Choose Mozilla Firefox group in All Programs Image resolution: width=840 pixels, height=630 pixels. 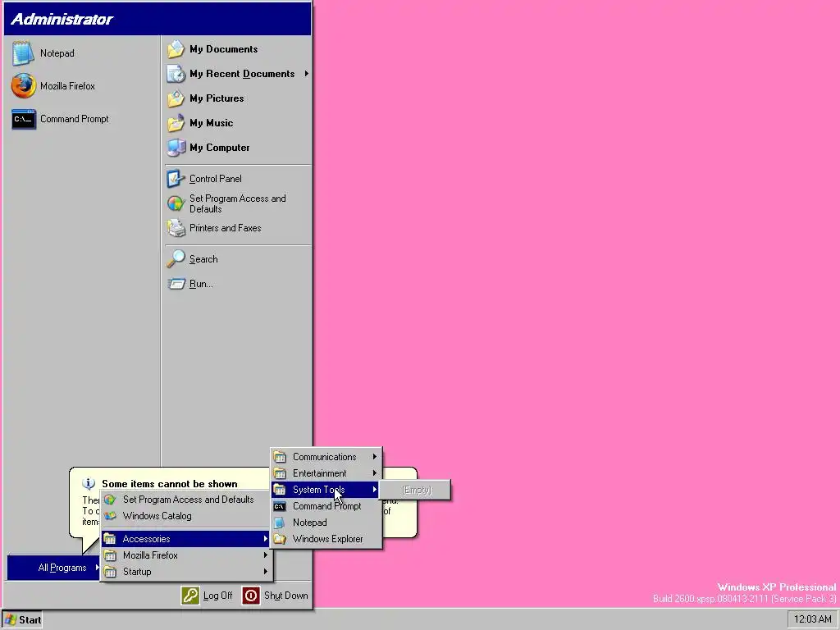point(187,555)
